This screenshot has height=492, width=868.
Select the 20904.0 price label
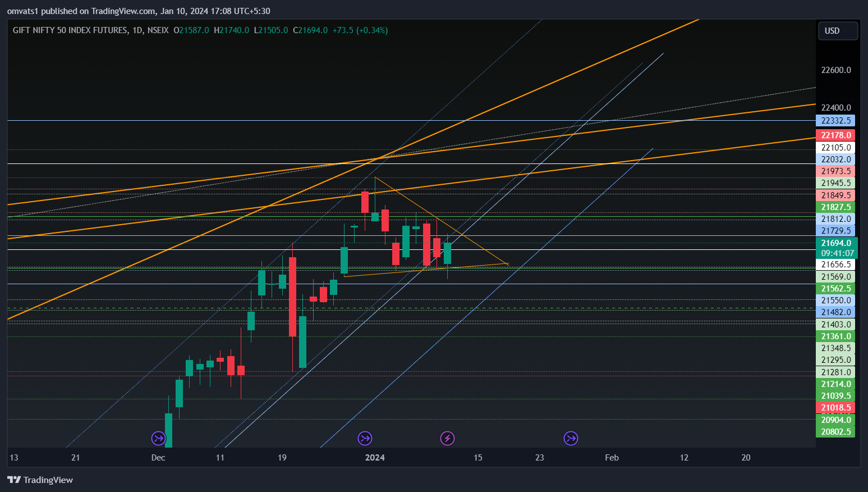[835, 420]
